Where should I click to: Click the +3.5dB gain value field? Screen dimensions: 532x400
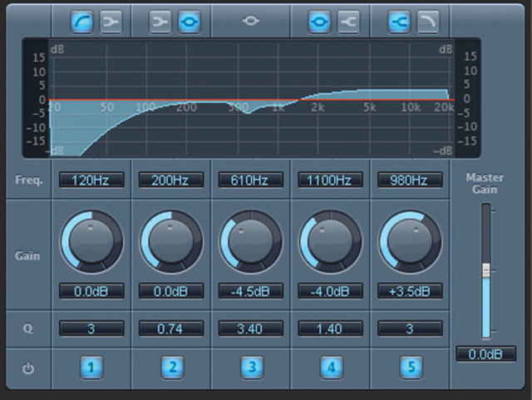click(410, 291)
